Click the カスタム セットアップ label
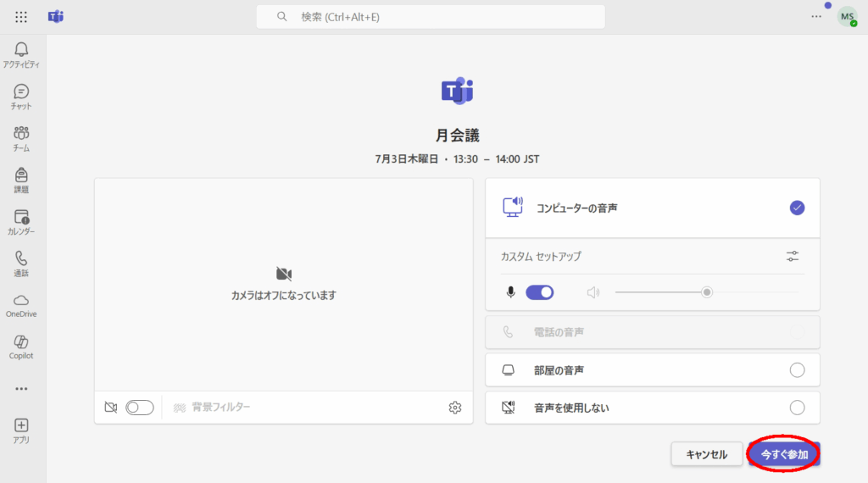Image resolution: width=868 pixels, height=483 pixels. coord(541,256)
